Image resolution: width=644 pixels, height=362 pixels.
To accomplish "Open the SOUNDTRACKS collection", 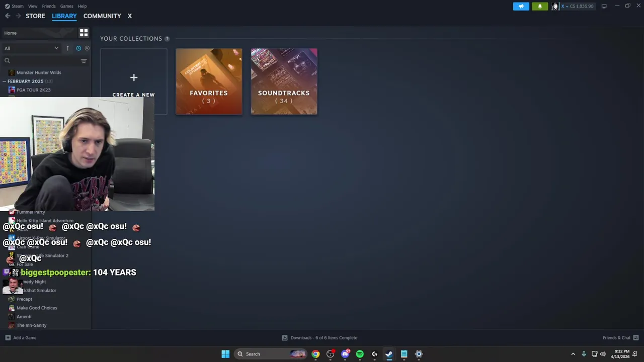I will [x=284, y=81].
